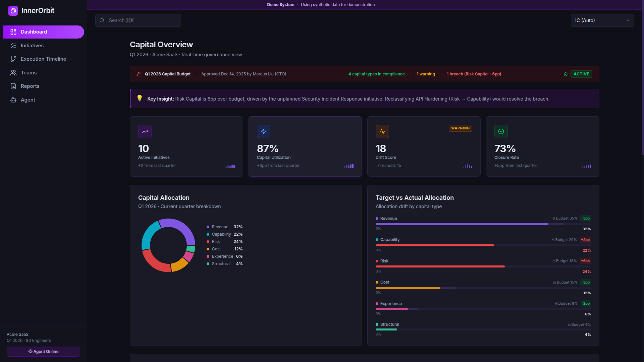Viewport: 644px width, 362px height.
Task: Click the search magnifier icon
Action: pos(102,20)
